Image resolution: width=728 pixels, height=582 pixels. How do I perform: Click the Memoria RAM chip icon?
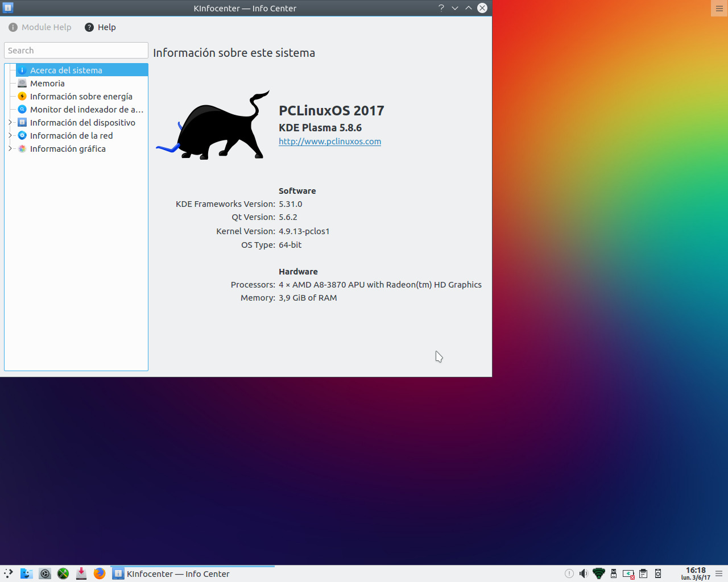pos(22,84)
